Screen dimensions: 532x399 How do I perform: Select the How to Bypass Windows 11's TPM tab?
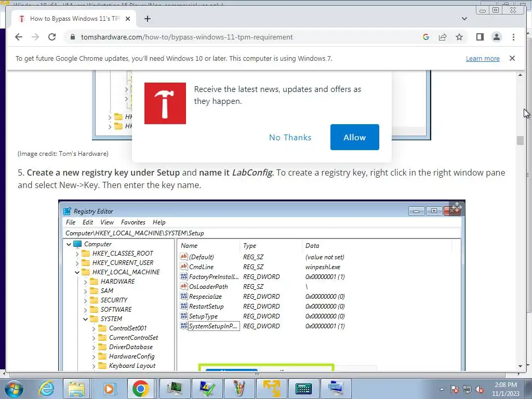click(x=74, y=19)
